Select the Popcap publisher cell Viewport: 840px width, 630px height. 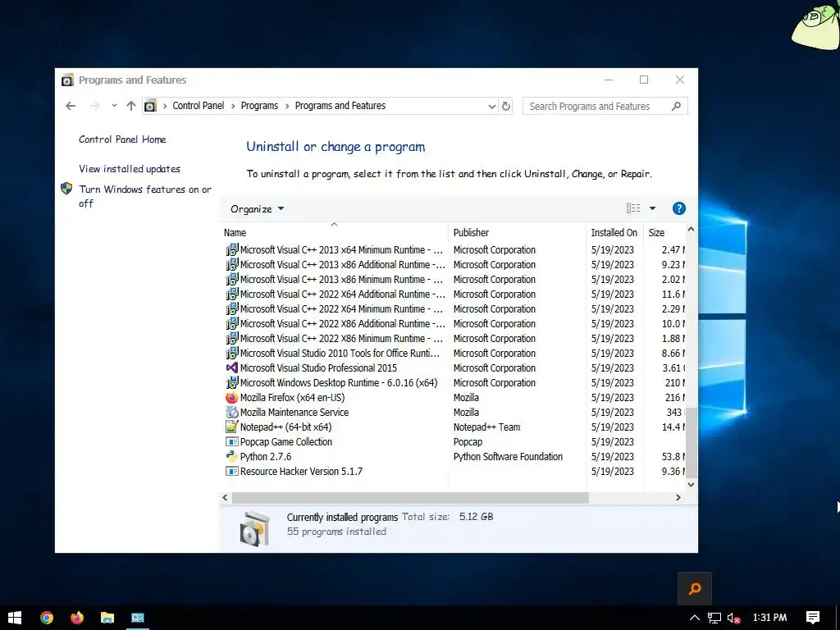pos(468,442)
